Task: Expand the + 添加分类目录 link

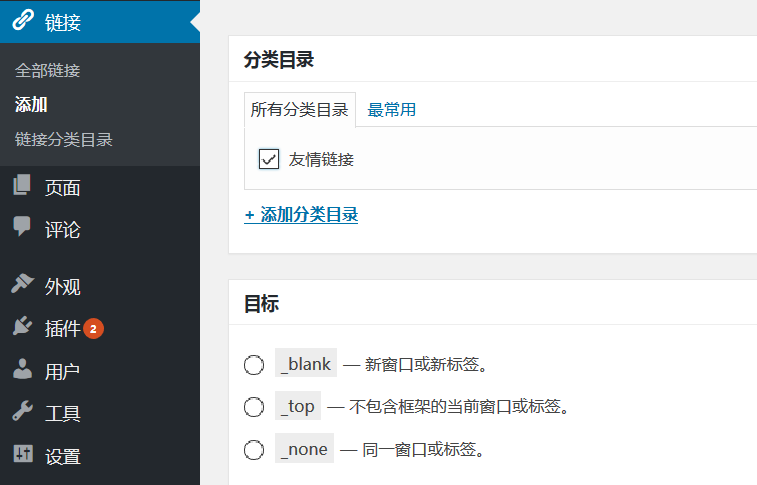Action: [x=301, y=214]
